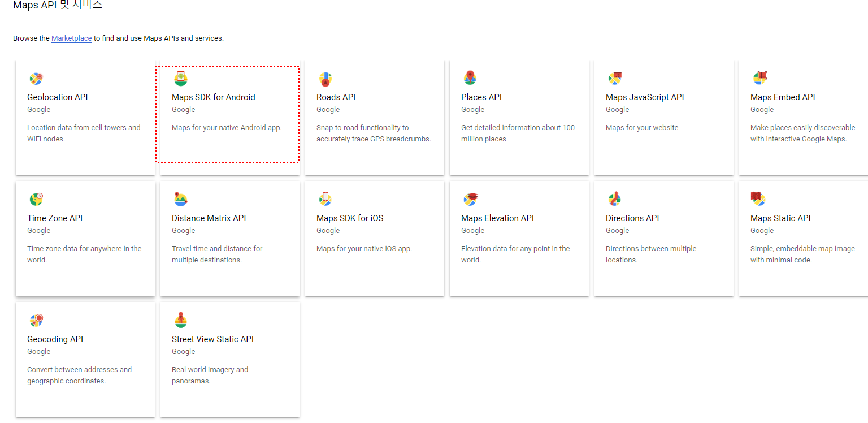Click the 'Maps API 및 서비스' page heading
Image resolution: width=868 pixels, height=423 pixels.
pos(58,5)
